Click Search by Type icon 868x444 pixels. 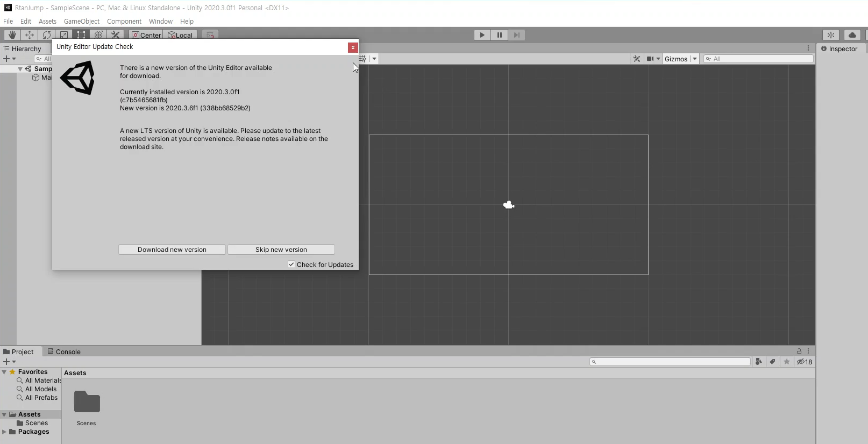point(758,362)
